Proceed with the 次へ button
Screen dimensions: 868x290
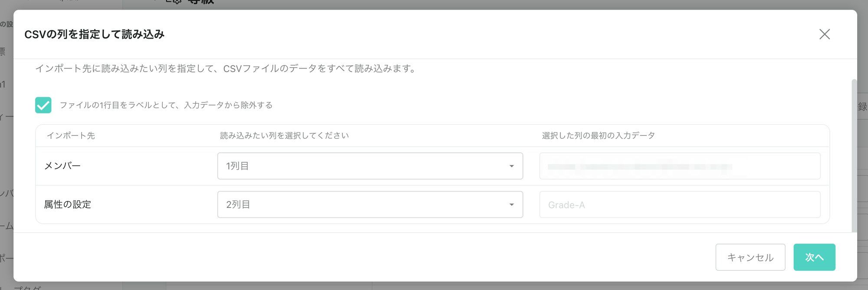click(814, 257)
